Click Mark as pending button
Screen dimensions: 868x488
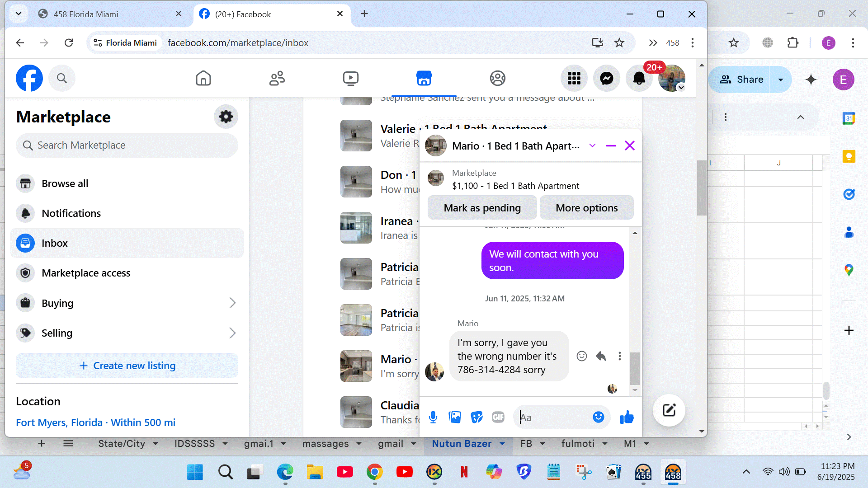[x=482, y=208]
